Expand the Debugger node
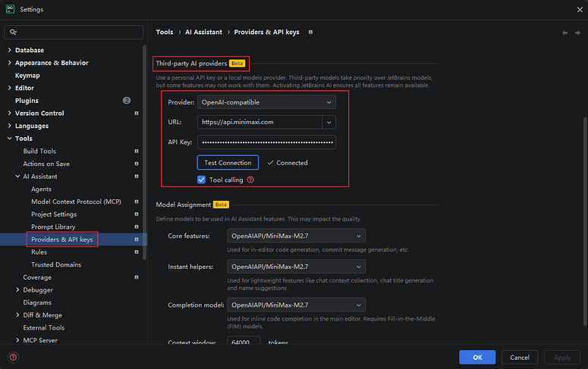This screenshot has width=588, height=369. [17, 290]
